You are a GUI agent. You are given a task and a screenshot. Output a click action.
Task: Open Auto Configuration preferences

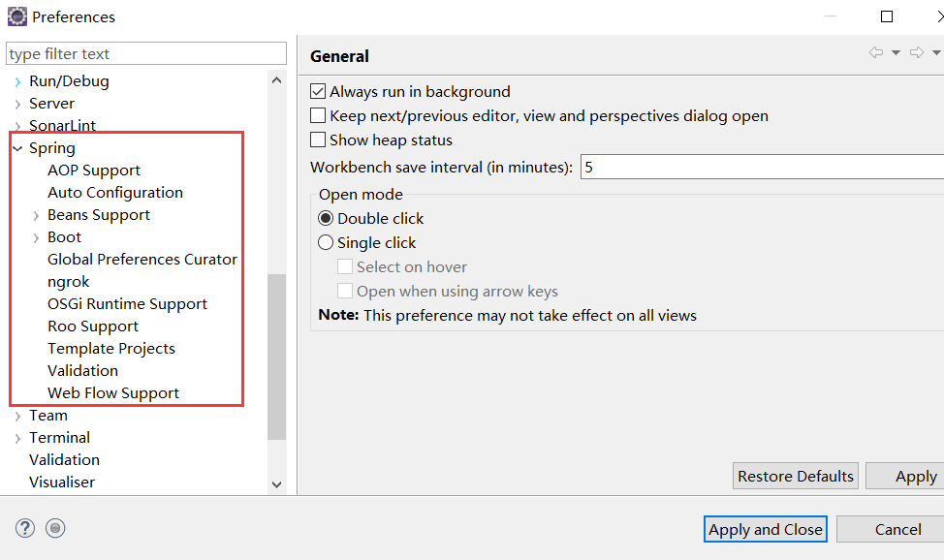115,193
